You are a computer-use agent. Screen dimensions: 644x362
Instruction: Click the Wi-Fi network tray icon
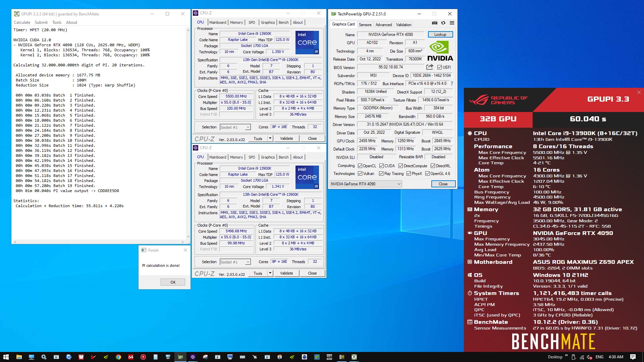click(582, 357)
